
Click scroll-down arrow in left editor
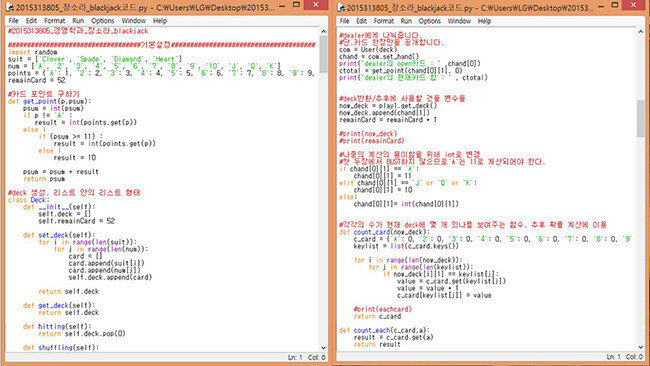323,348
